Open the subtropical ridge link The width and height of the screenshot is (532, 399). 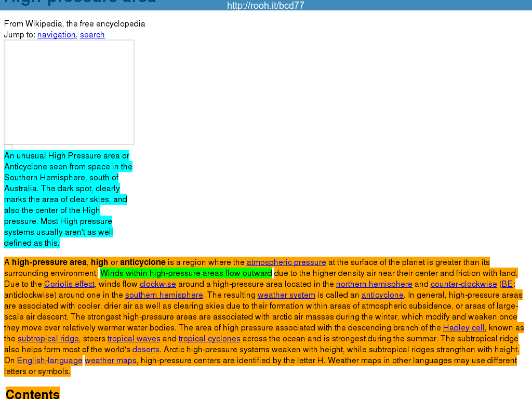tap(48, 339)
